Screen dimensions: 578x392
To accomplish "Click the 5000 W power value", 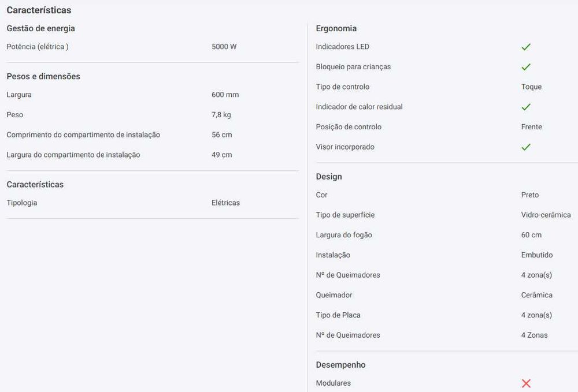I will pos(224,47).
